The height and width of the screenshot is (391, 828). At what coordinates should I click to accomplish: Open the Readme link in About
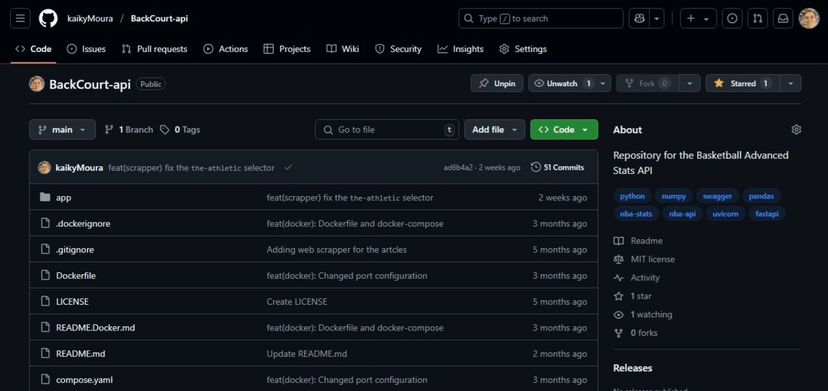638,241
